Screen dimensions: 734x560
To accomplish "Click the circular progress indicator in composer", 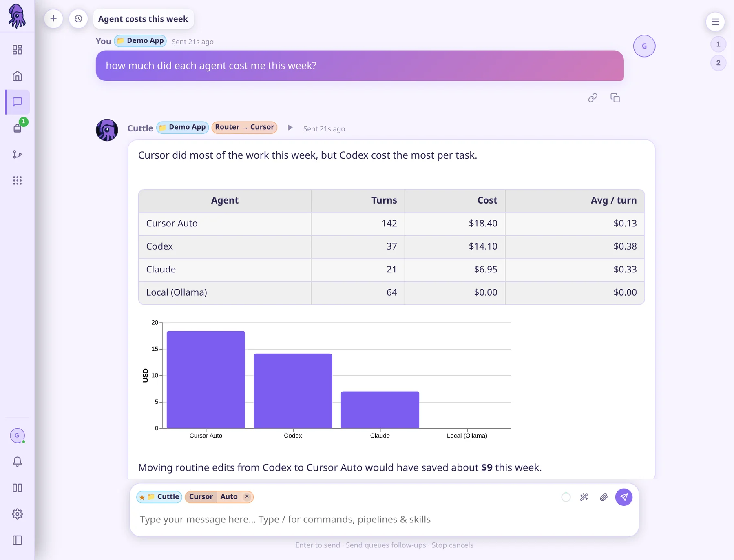I will click(x=566, y=497).
